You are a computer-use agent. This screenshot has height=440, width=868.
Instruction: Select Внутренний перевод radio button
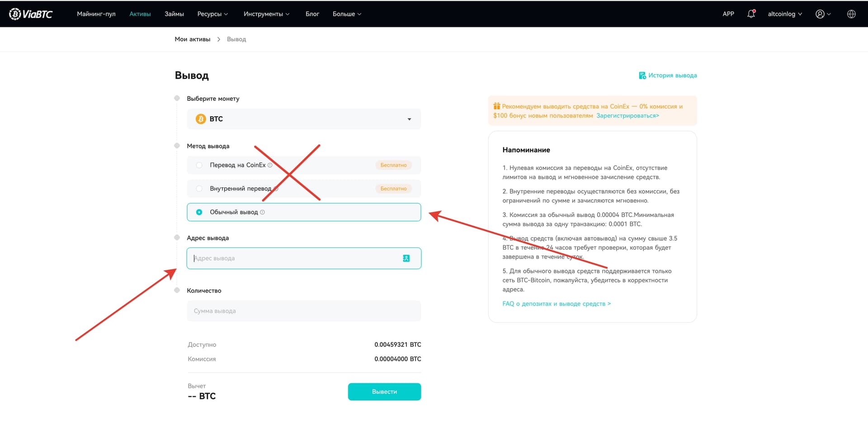tap(199, 189)
